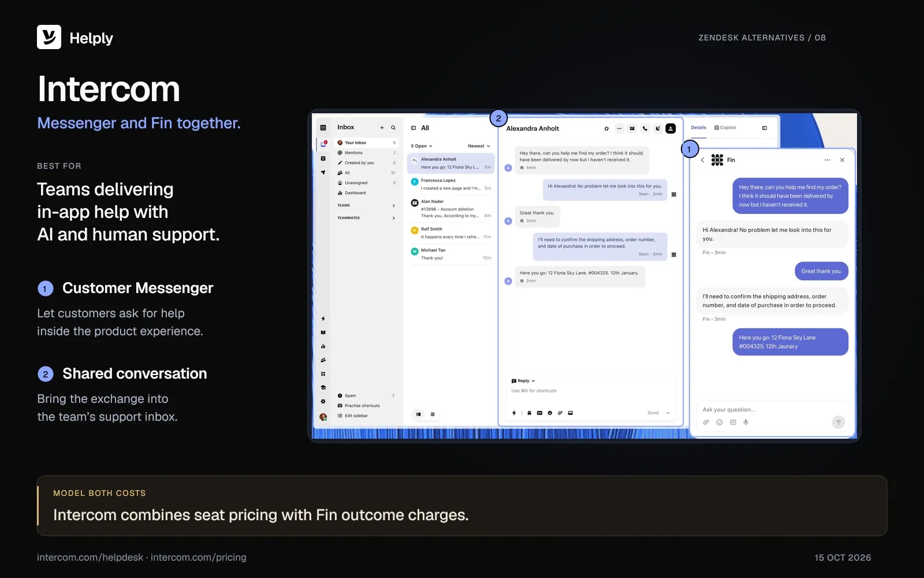
Task: Star the Alexandra Anholt conversation
Action: click(x=606, y=128)
